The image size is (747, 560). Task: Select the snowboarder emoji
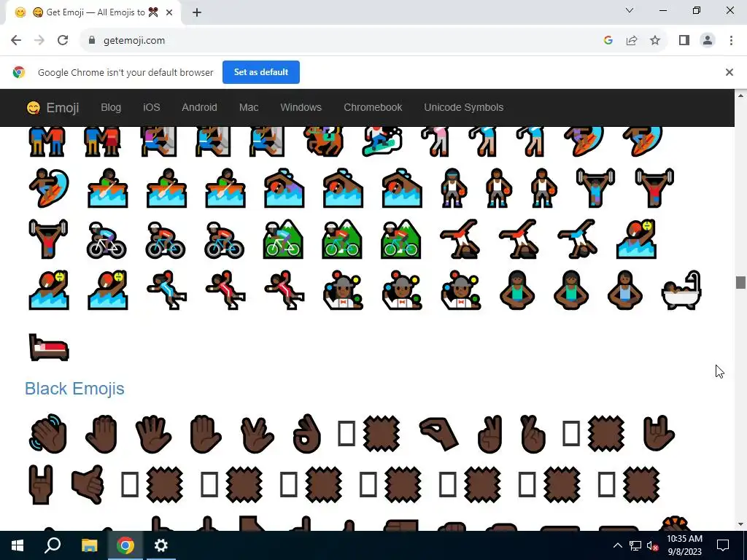(x=382, y=141)
